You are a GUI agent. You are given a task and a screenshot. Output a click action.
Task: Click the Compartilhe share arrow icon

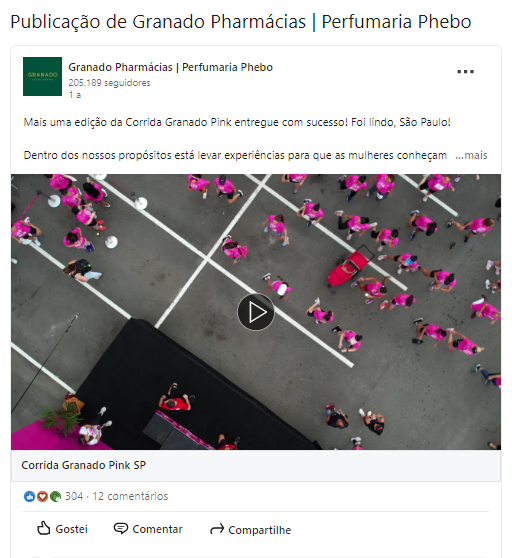pos(217,529)
